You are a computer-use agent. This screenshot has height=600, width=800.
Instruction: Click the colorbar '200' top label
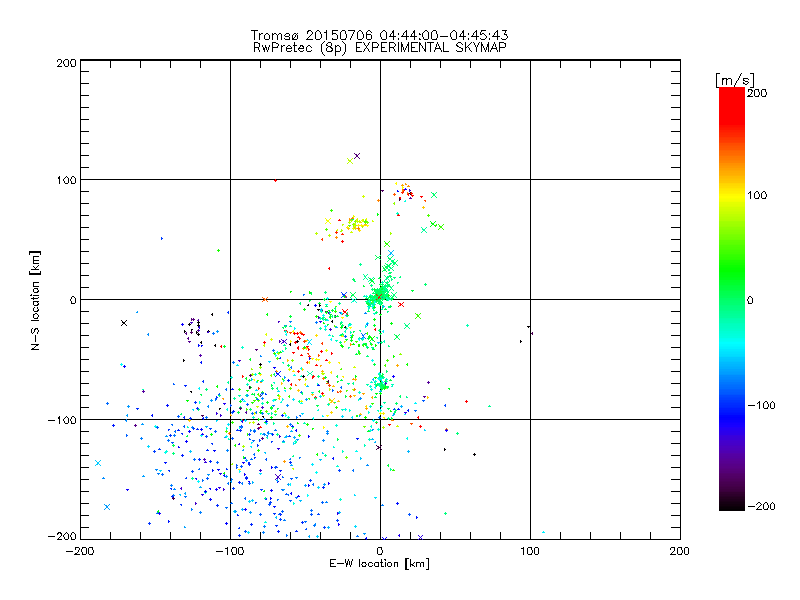pos(757,93)
